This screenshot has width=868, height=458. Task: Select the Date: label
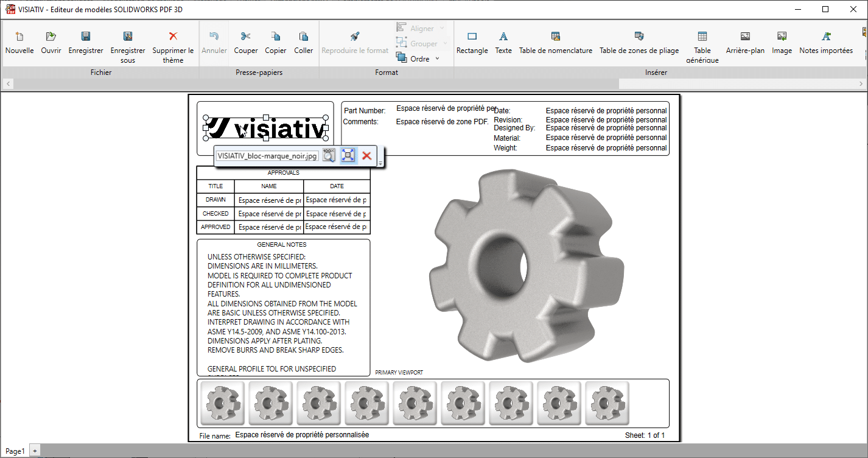click(502, 111)
